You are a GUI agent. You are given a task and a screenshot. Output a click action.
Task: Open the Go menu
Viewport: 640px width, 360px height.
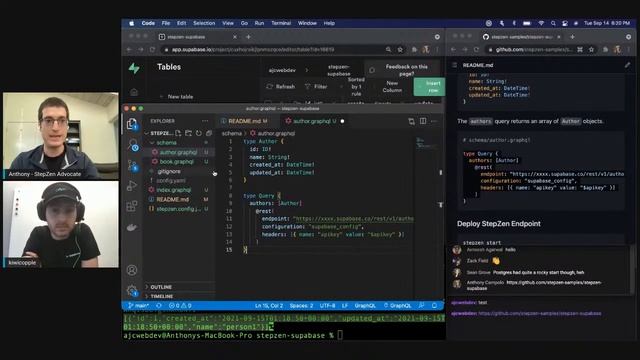(244, 23)
